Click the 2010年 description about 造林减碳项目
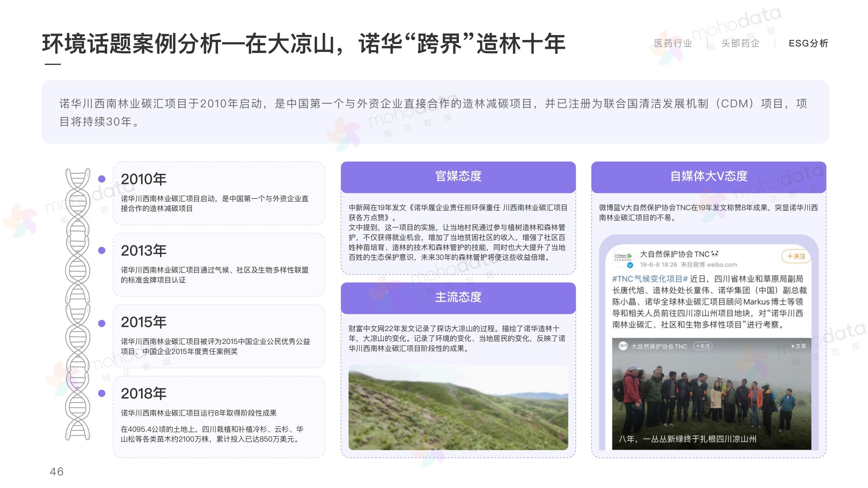Image resolution: width=868 pixels, height=488 pixels. pos(215,203)
